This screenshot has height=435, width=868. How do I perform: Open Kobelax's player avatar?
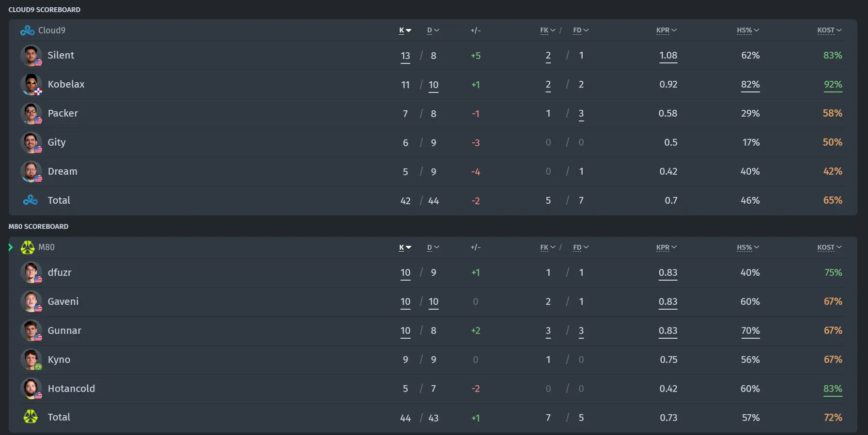[x=31, y=85]
